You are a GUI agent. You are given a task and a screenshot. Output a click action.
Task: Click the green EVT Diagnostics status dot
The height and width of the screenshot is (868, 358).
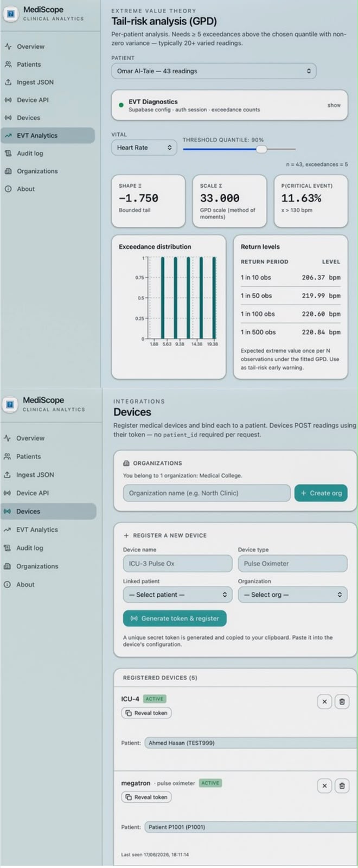120,105
